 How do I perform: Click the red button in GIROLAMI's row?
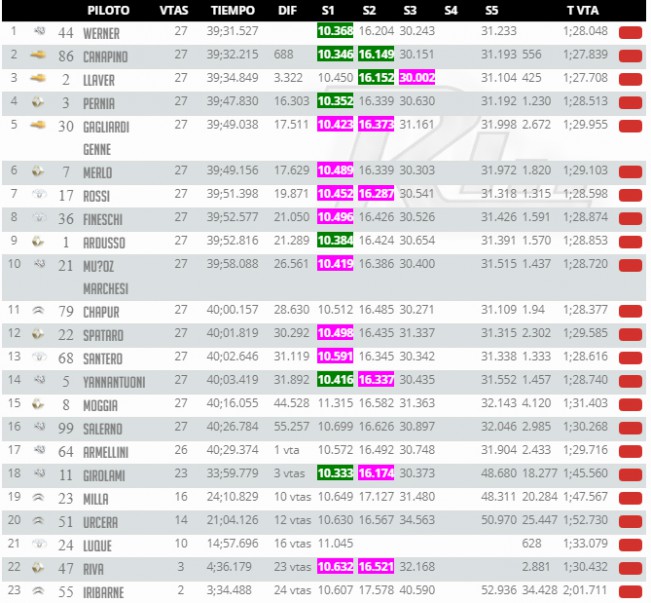pos(630,475)
